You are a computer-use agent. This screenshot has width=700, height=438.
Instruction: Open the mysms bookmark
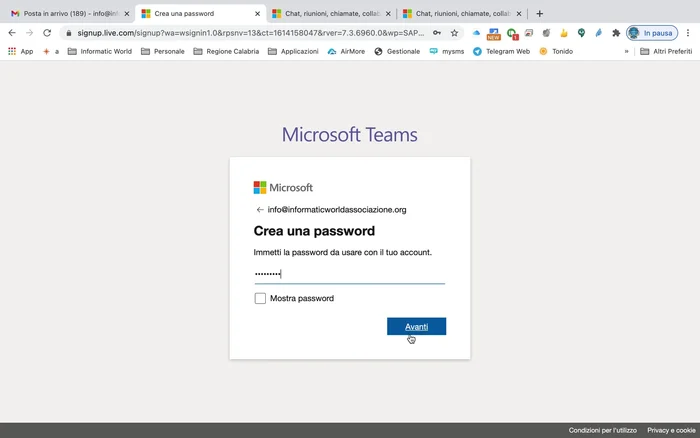pyautogui.click(x=447, y=51)
